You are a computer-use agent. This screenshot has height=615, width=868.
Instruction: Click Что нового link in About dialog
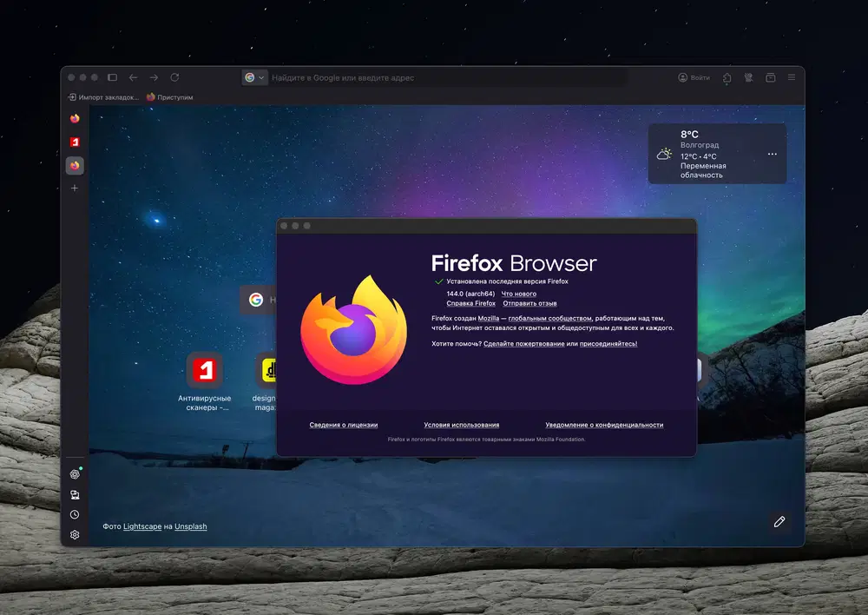(519, 294)
